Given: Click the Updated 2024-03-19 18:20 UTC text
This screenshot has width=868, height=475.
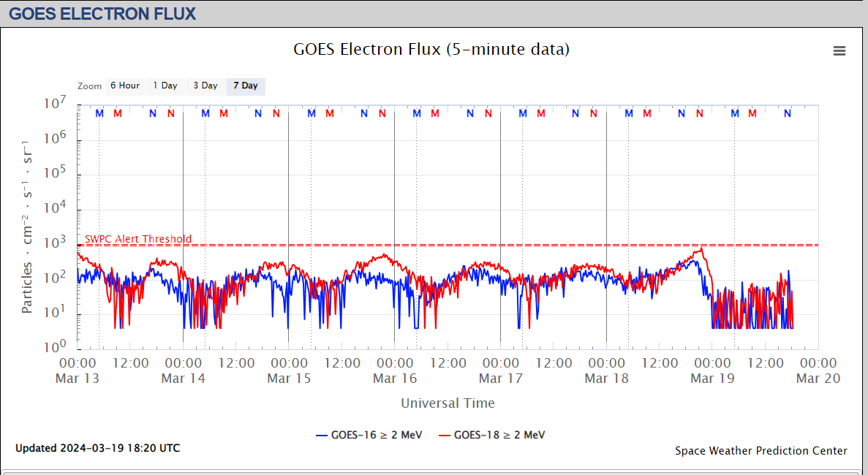Looking at the screenshot, I should point(97,448).
